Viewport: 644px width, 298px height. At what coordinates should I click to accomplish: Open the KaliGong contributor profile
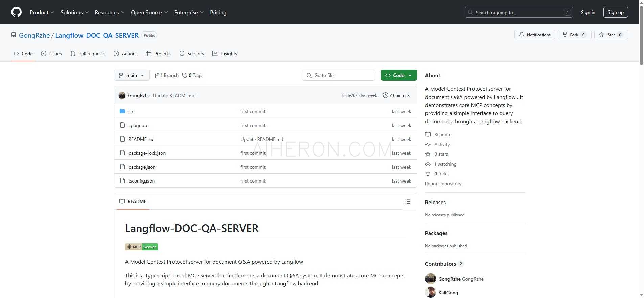[x=448, y=293]
